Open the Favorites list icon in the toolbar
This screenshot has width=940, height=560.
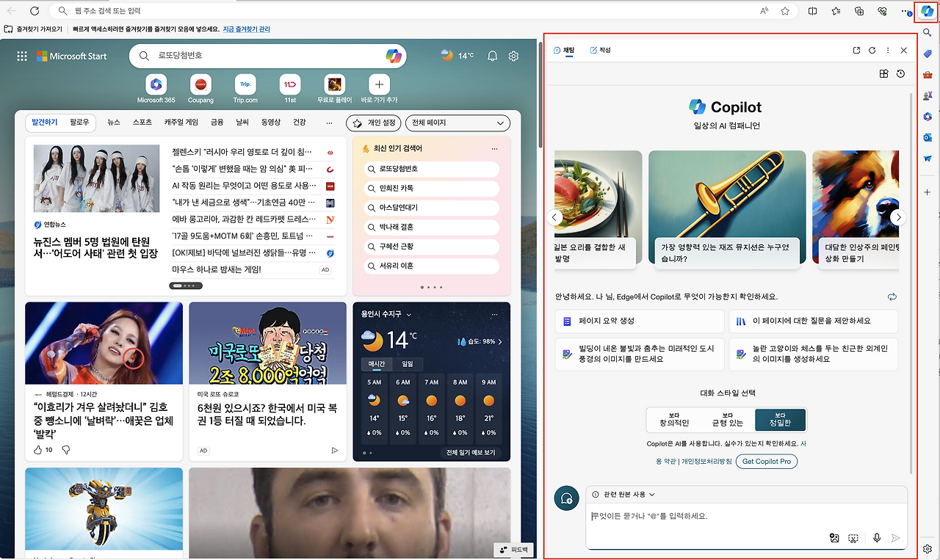836,11
